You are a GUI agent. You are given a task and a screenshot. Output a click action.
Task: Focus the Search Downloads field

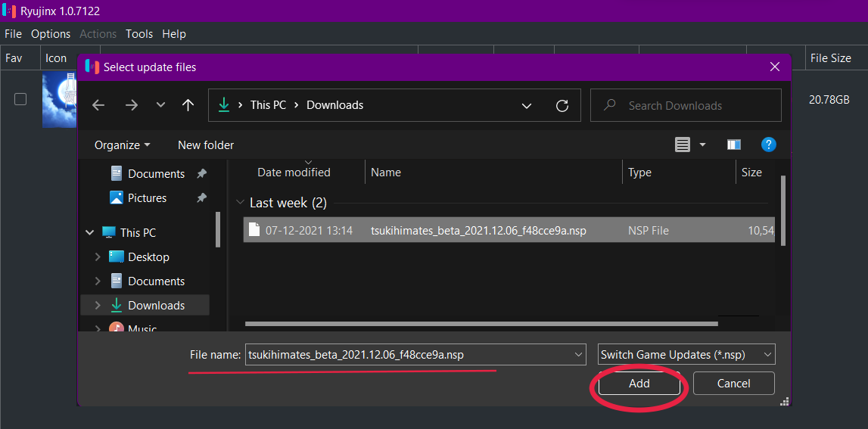coord(686,105)
